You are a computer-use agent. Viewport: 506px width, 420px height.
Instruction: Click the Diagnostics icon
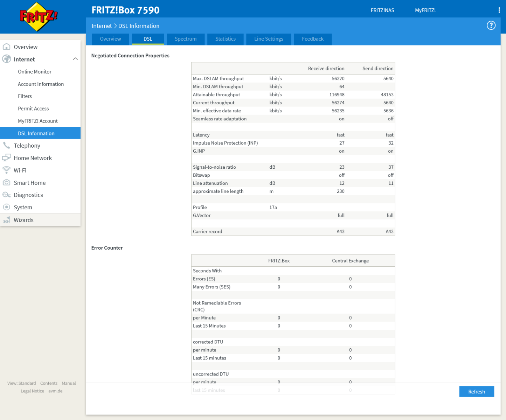point(6,195)
